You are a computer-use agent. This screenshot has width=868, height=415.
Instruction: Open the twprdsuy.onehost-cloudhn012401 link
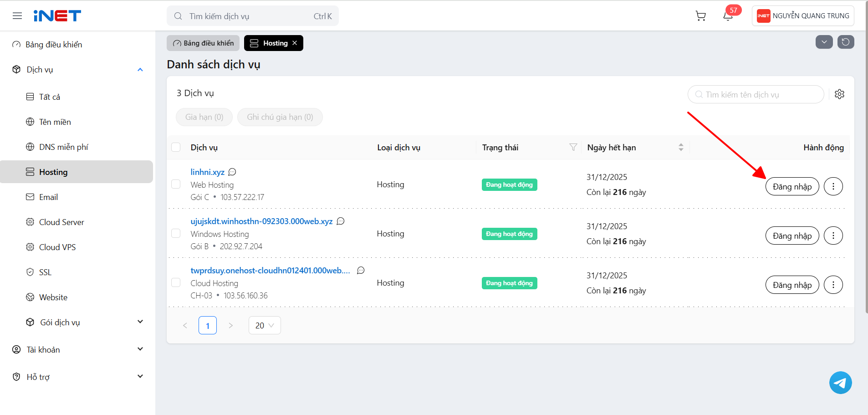coord(271,270)
